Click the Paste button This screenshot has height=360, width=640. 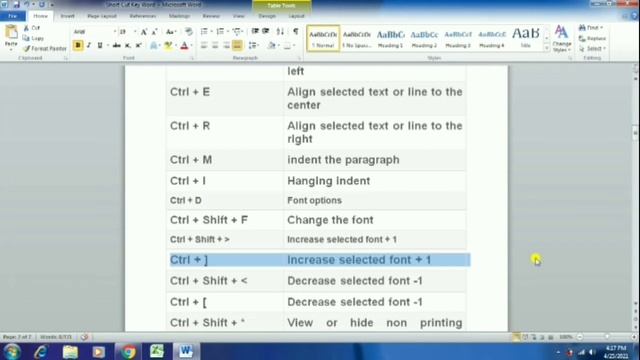tap(11, 37)
